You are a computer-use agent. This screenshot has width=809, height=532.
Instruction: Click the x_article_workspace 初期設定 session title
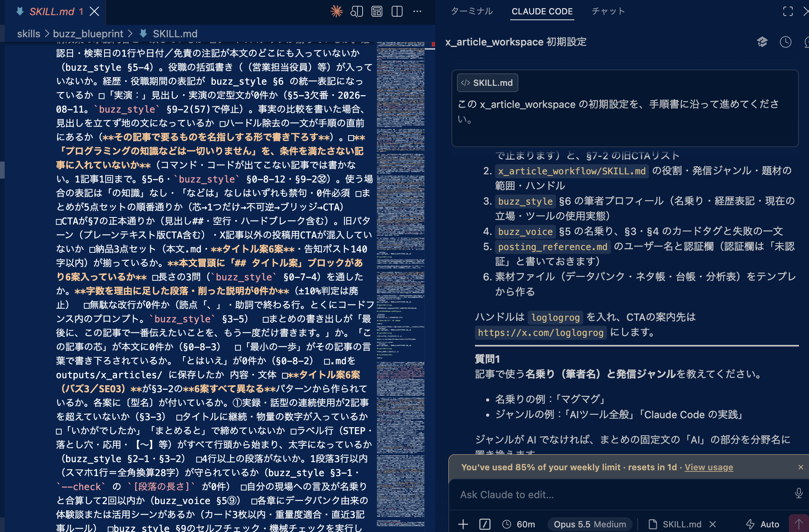coord(516,42)
